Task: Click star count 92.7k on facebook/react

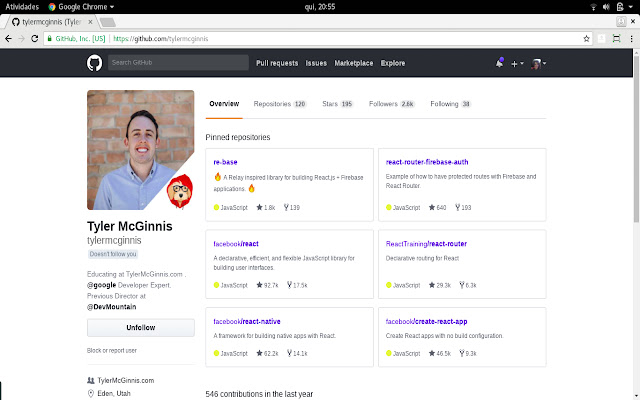Action: click(267, 285)
